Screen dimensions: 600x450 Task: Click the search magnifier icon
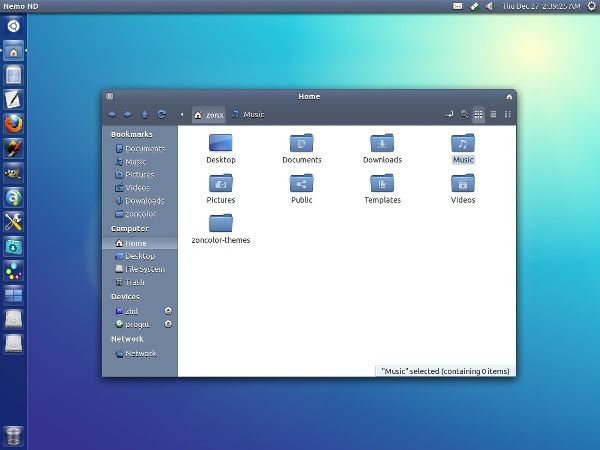pos(464,115)
